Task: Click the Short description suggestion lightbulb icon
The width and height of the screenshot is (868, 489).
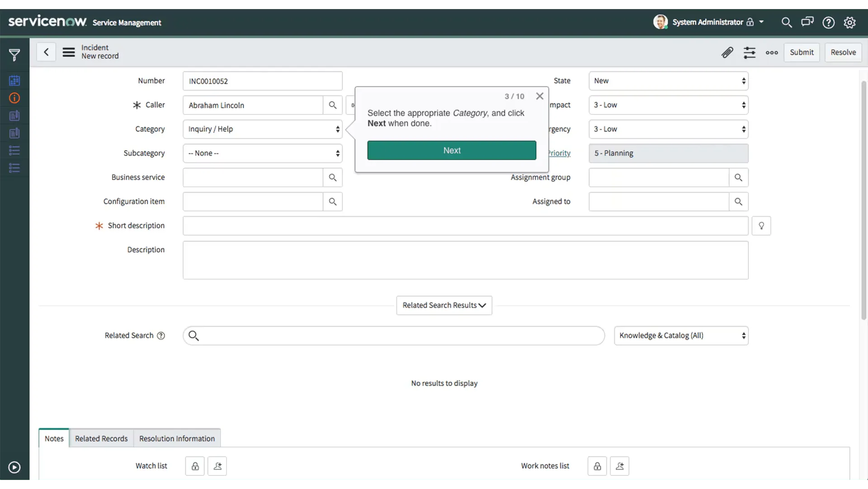Action: pyautogui.click(x=761, y=226)
